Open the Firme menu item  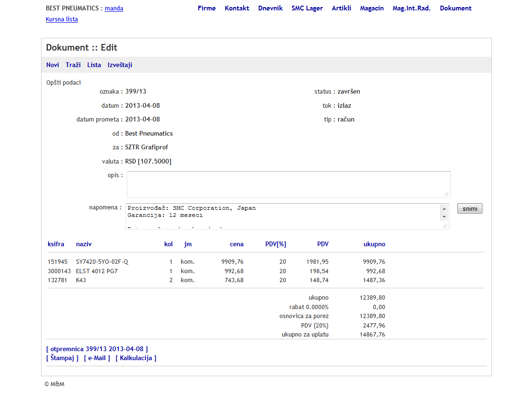(x=207, y=8)
